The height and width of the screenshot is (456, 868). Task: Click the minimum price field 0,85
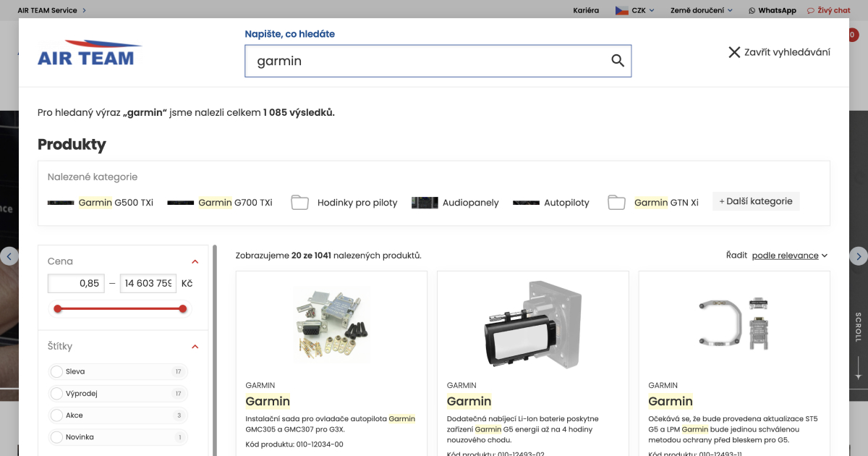tap(76, 284)
